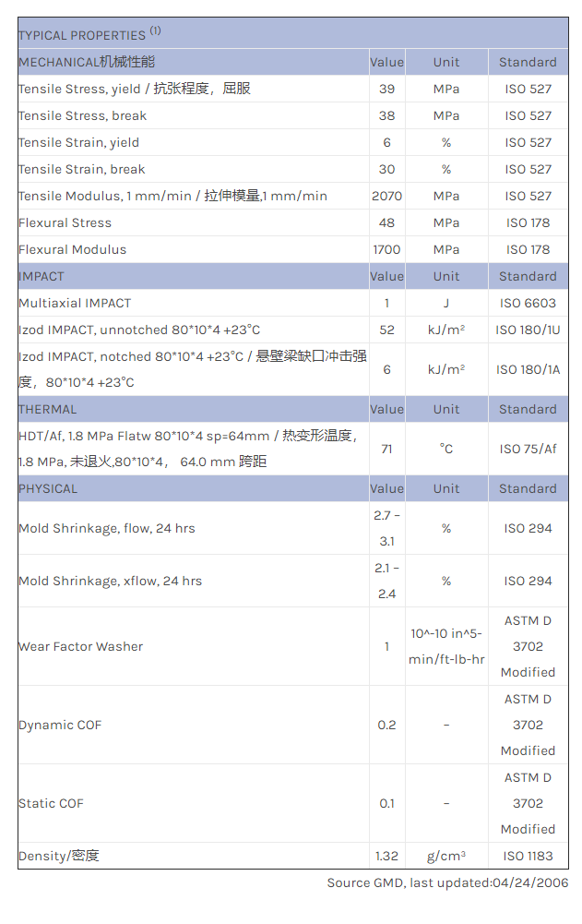582x924 pixels.
Task: Select the Mold Shrinkage, flow row label
Action: coord(107,528)
